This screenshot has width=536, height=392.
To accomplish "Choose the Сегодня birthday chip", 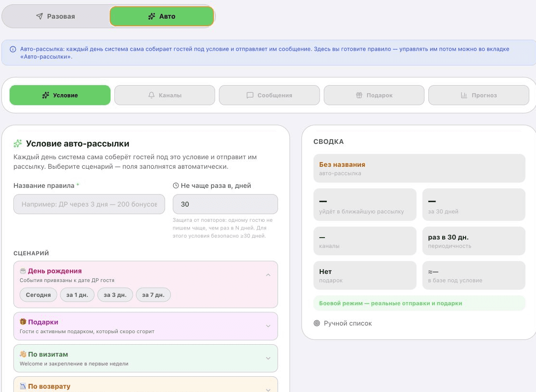I will tap(38, 294).
